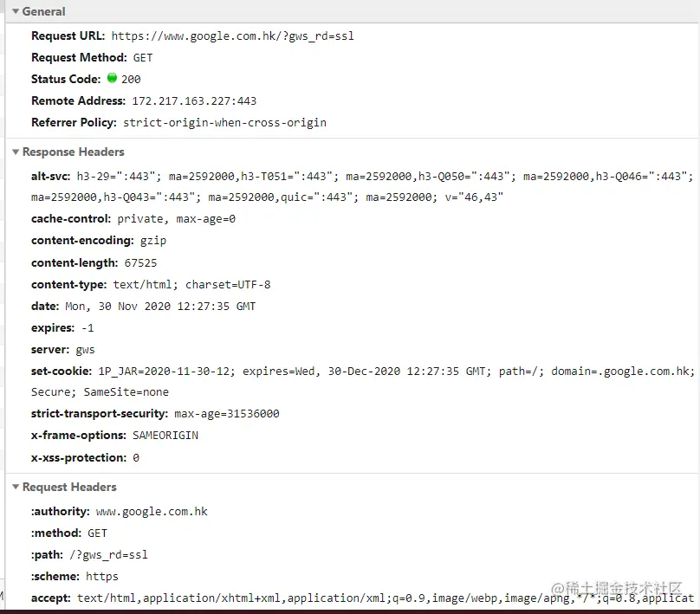Select strict-transport-security value max-age=31536000
Viewport: 700px width, 614px height.
(x=227, y=414)
